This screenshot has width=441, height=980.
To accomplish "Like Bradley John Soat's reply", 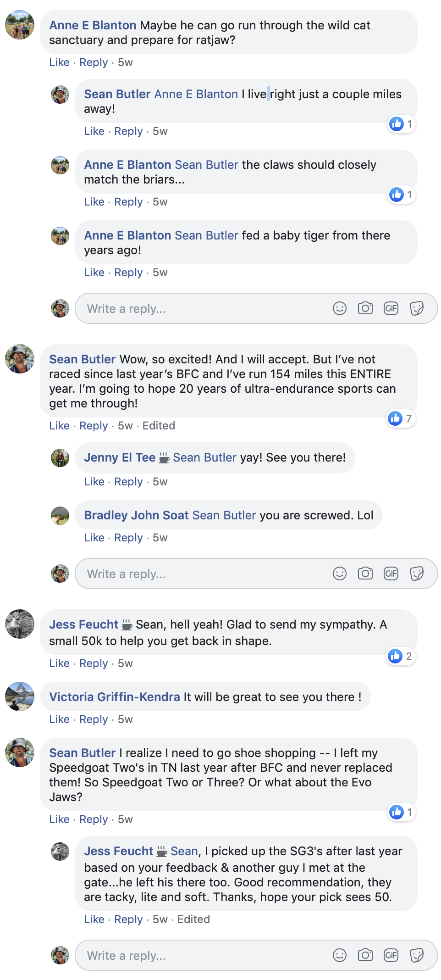I will click(x=94, y=538).
